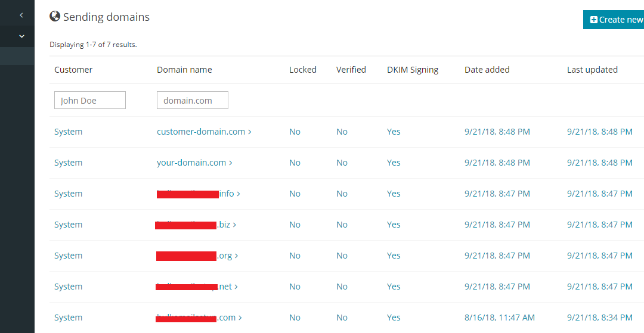Open System customer in customer-domain.com row
Screen dimensions: 644x333
click(68, 132)
